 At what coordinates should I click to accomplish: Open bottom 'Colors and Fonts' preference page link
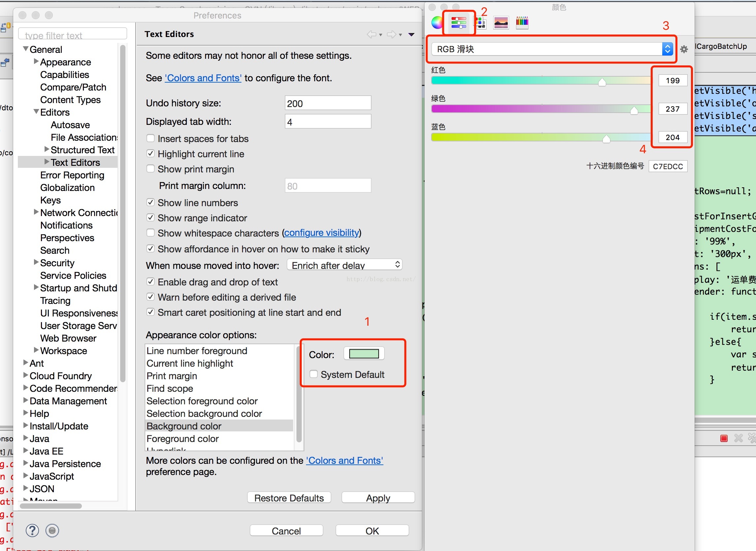click(344, 460)
